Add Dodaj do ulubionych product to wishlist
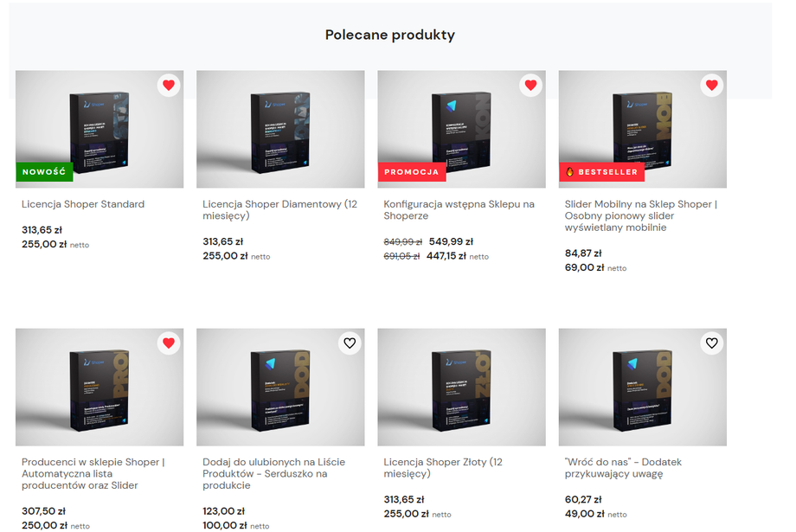796x532 pixels. point(350,343)
